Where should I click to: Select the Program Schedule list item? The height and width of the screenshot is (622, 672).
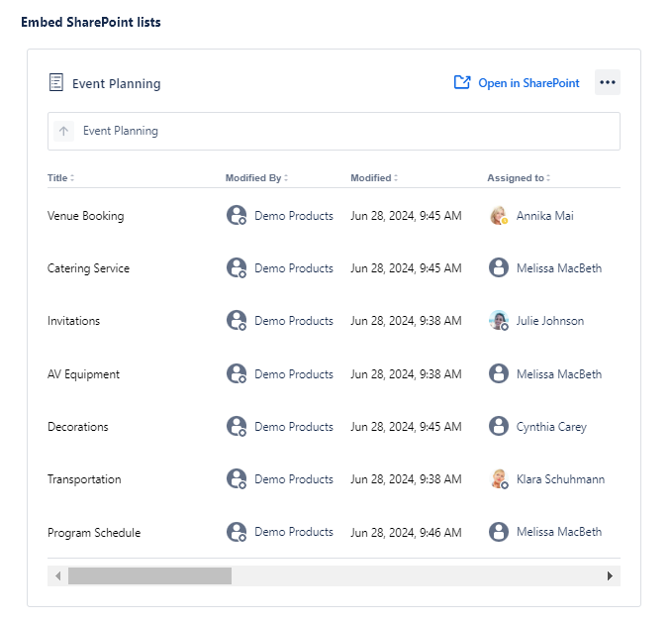click(x=94, y=533)
